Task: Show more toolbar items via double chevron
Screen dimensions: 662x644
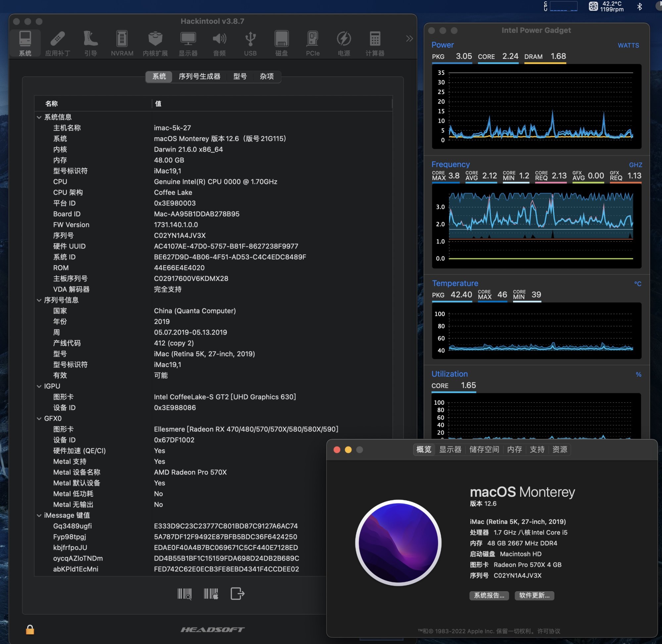Action: click(409, 39)
